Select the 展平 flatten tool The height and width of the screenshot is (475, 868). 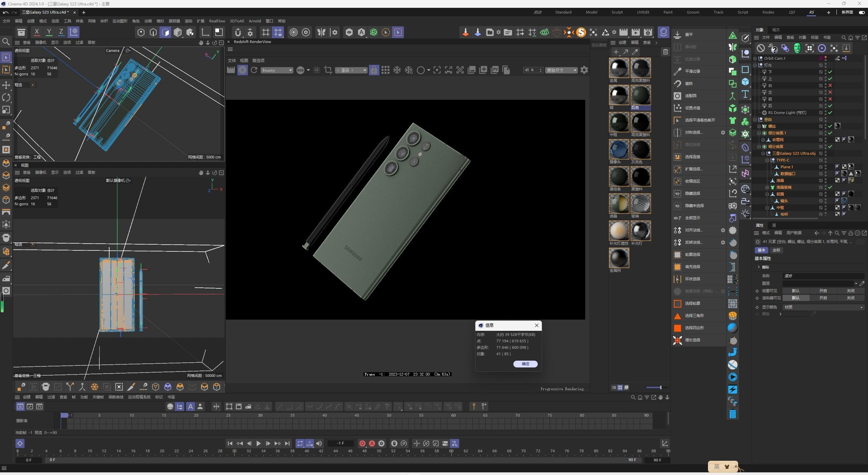(x=698, y=35)
